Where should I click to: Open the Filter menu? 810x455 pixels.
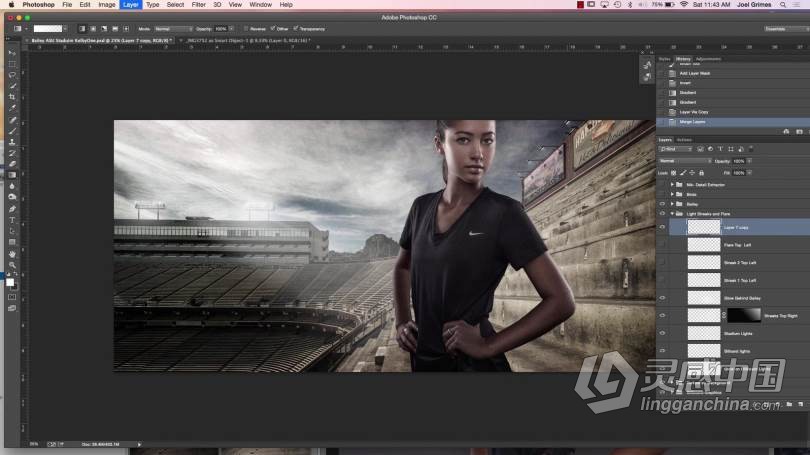tap(198, 5)
